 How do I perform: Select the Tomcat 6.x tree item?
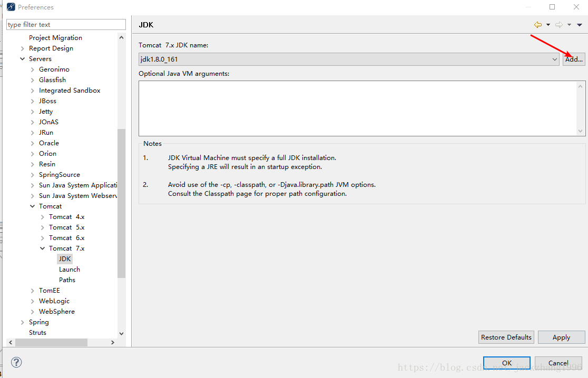point(67,238)
